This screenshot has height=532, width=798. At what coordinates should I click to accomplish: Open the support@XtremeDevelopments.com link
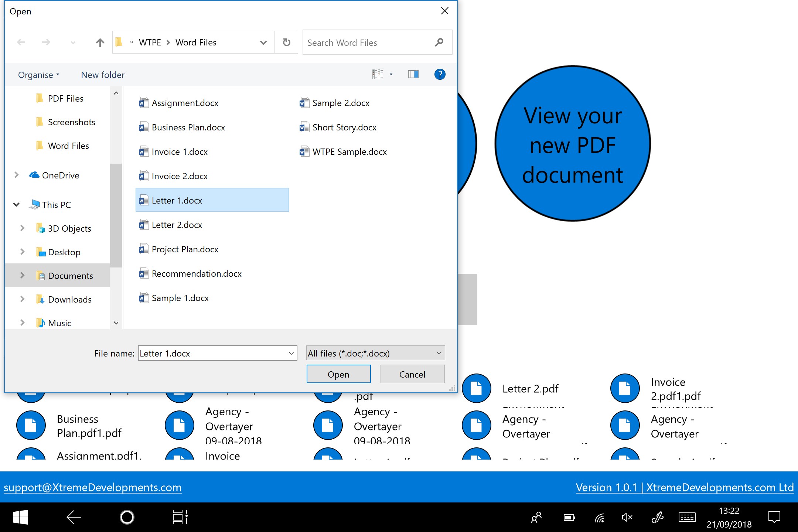pos(92,487)
